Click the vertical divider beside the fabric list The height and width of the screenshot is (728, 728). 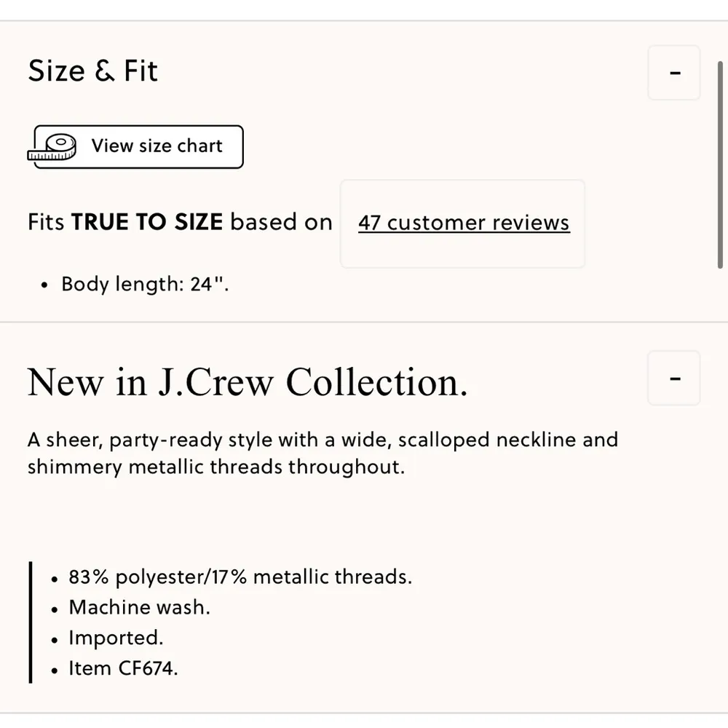[x=30, y=622]
